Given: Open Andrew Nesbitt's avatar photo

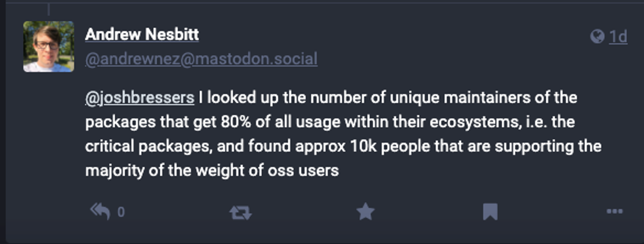Looking at the screenshot, I should click(x=49, y=47).
